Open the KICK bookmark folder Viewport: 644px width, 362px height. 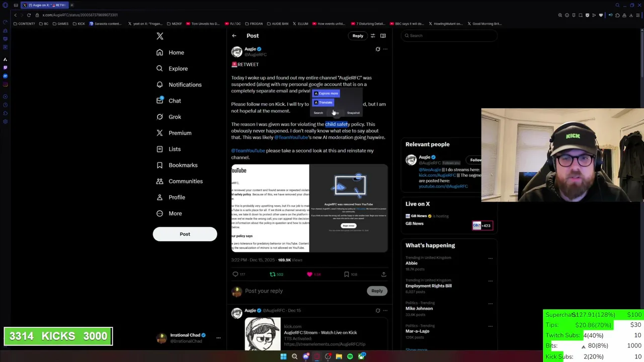click(x=79, y=24)
